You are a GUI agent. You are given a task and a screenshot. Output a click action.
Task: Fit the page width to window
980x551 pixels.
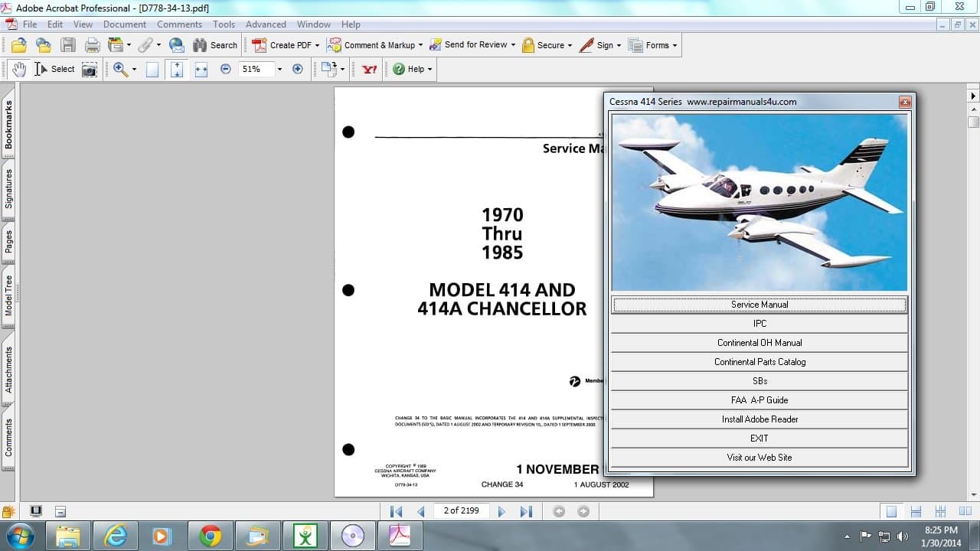(201, 69)
